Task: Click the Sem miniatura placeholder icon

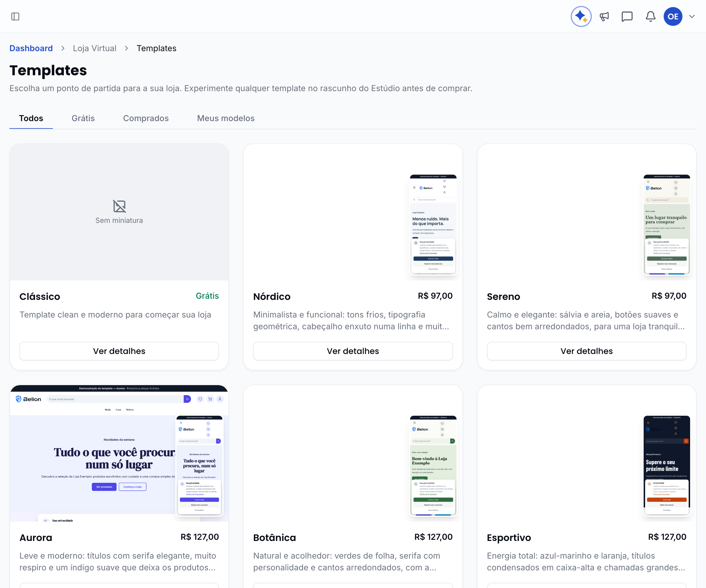Action: [x=119, y=206]
